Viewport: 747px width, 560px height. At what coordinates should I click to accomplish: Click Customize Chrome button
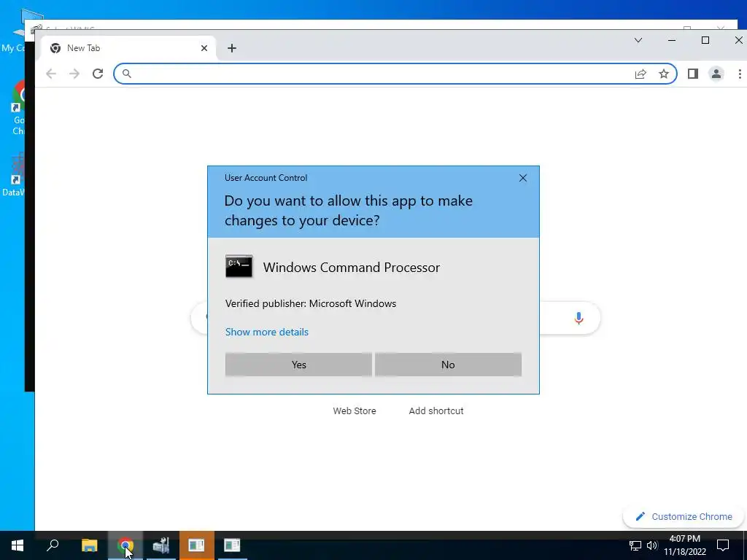pos(684,517)
